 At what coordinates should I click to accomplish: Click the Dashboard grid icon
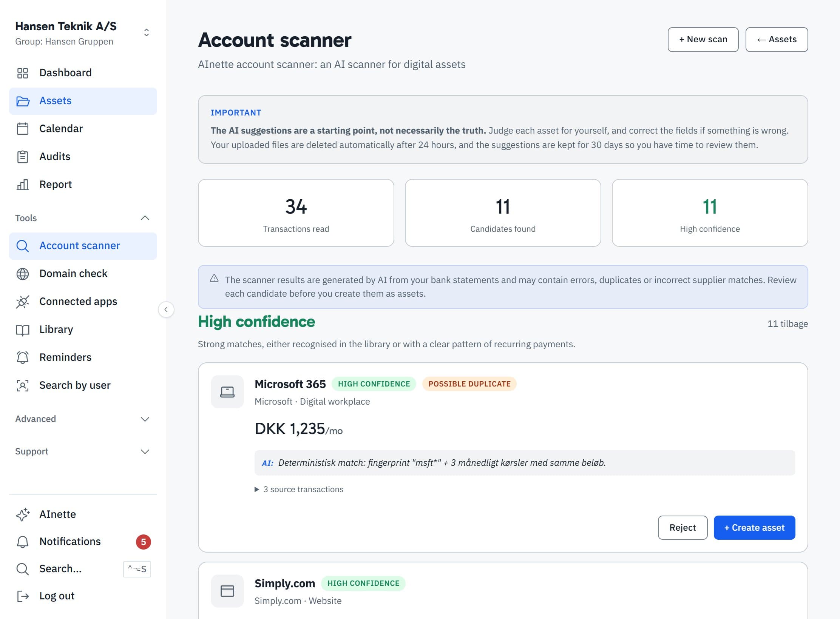click(x=23, y=73)
